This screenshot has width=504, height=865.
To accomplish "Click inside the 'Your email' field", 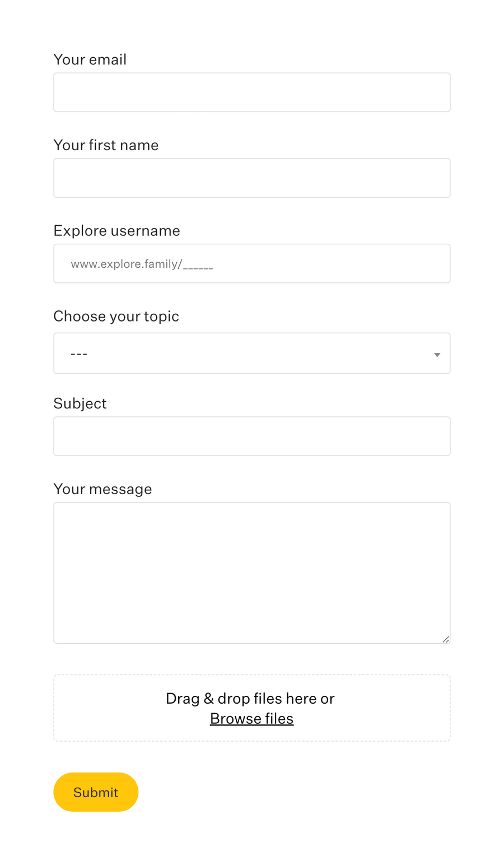I will pos(252,92).
